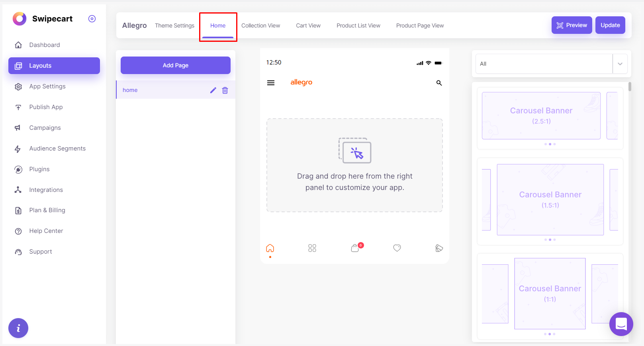Click the round info button at bottom left
This screenshot has width=644, height=346.
click(x=18, y=328)
